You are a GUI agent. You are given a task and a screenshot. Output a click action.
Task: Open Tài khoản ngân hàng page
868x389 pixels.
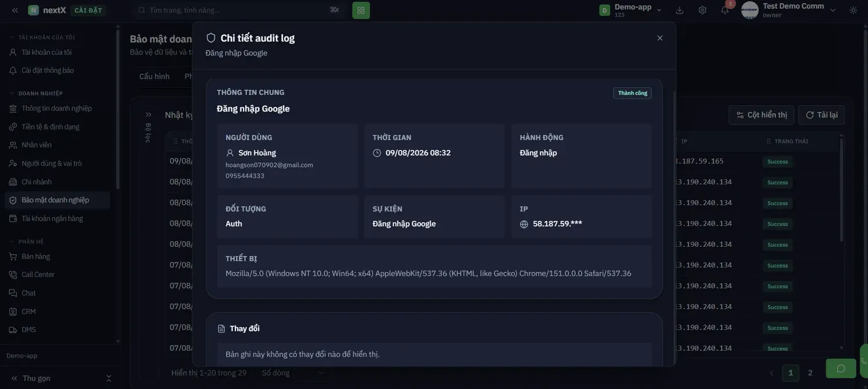pos(57,218)
